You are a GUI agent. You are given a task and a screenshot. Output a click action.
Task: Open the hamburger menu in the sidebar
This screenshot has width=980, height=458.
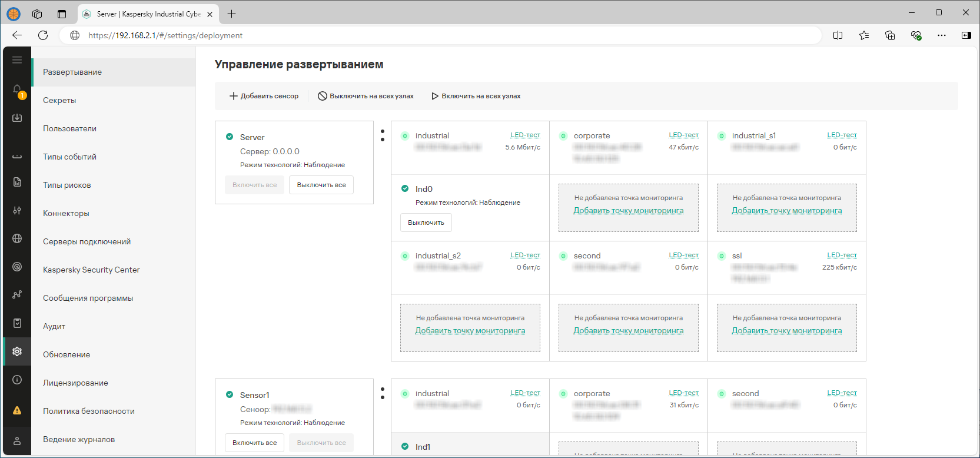point(17,60)
